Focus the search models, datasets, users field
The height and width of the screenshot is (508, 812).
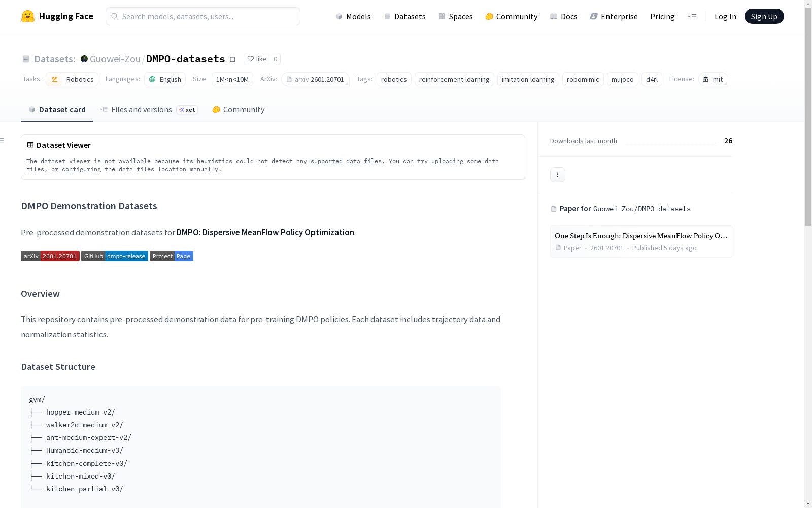[x=203, y=16]
